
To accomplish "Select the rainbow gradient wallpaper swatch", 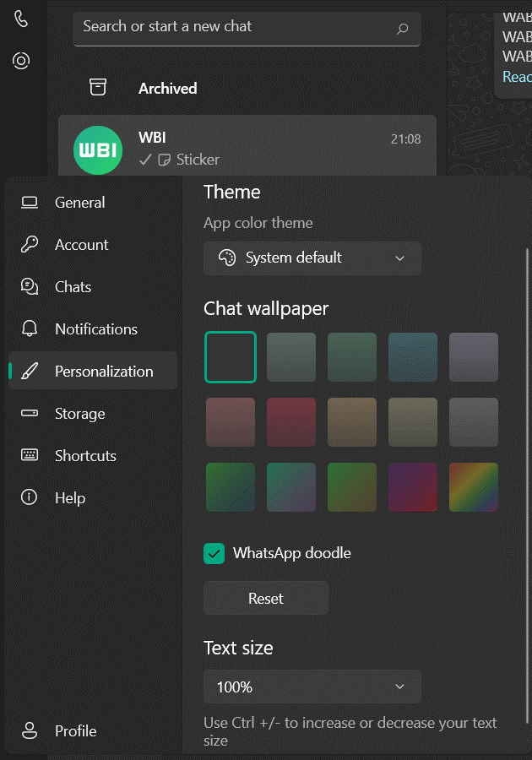I will pyautogui.click(x=474, y=487).
